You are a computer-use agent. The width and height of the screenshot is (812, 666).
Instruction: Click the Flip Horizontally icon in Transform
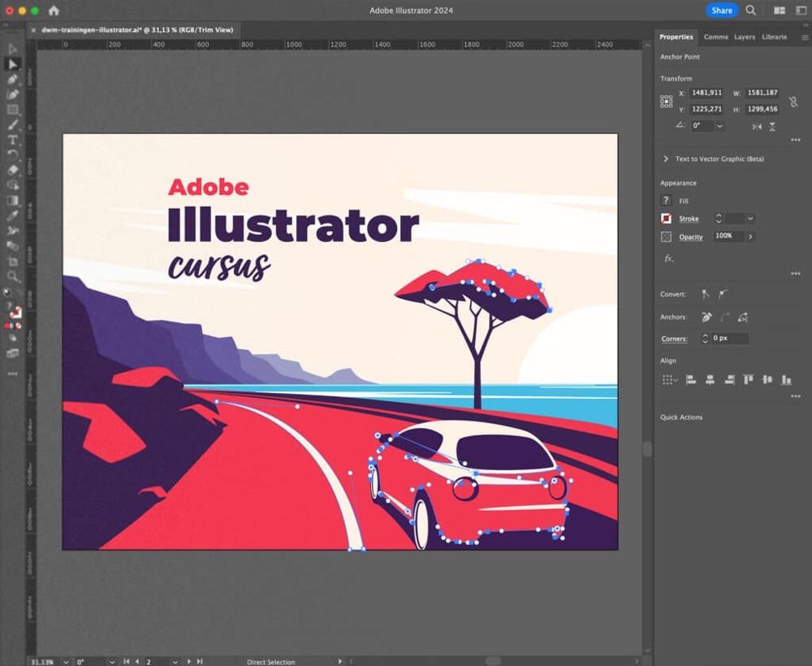pyautogui.click(x=757, y=127)
